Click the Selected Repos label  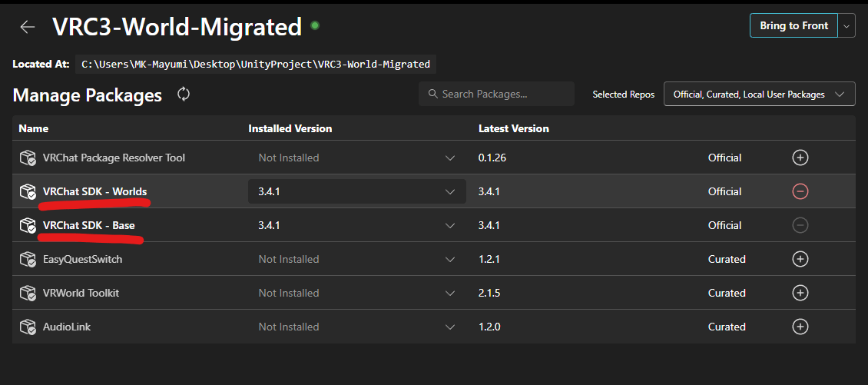pos(623,95)
